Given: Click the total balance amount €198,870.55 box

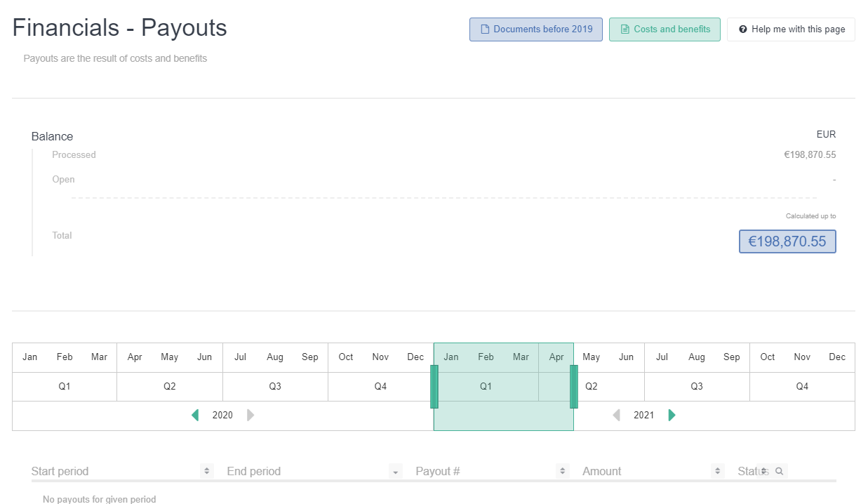Looking at the screenshot, I should tap(787, 241).
